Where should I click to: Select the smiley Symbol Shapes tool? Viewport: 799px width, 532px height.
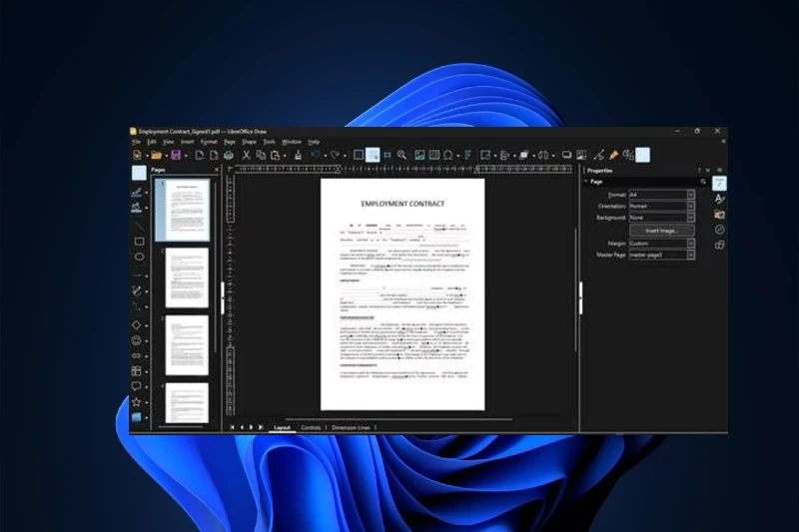tap(137, 340)
